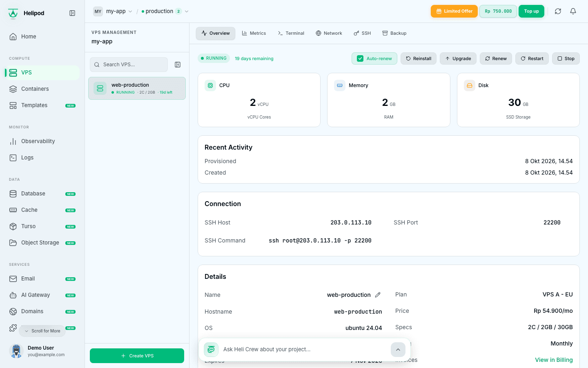The width and height of the screenshot is (588, 368).
Task: Collapse the VPS list panel icon
Action: tap(178, 65)
